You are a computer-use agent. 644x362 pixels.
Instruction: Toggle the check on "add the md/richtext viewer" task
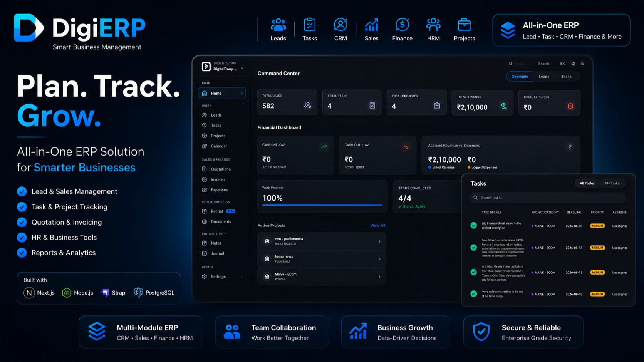tap(473, 226)
